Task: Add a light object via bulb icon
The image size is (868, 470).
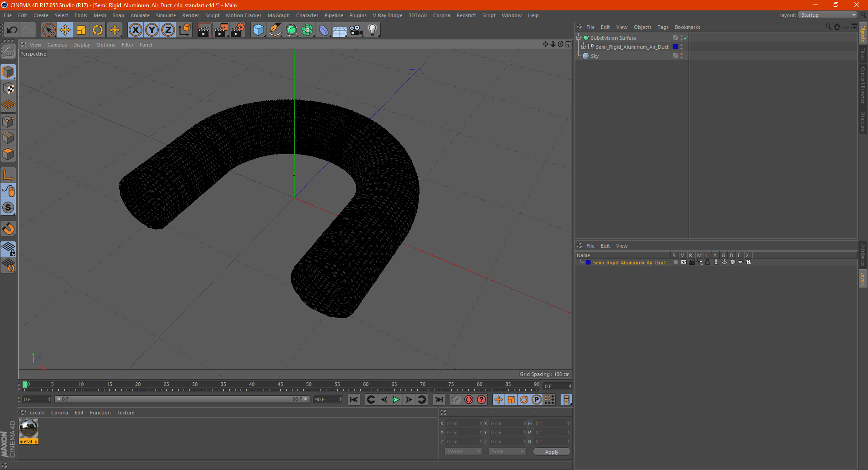Action: (x=372, y=30)
